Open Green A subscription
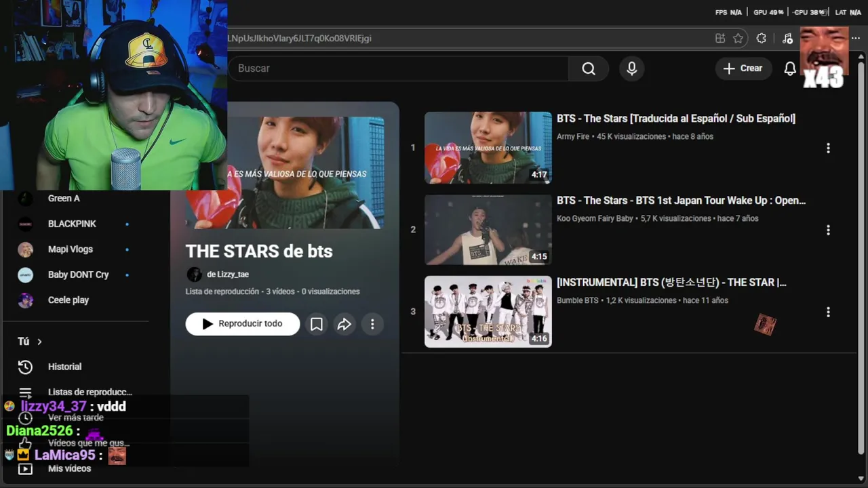The width and height of the screenshot is (868, 488). [64, 199]
